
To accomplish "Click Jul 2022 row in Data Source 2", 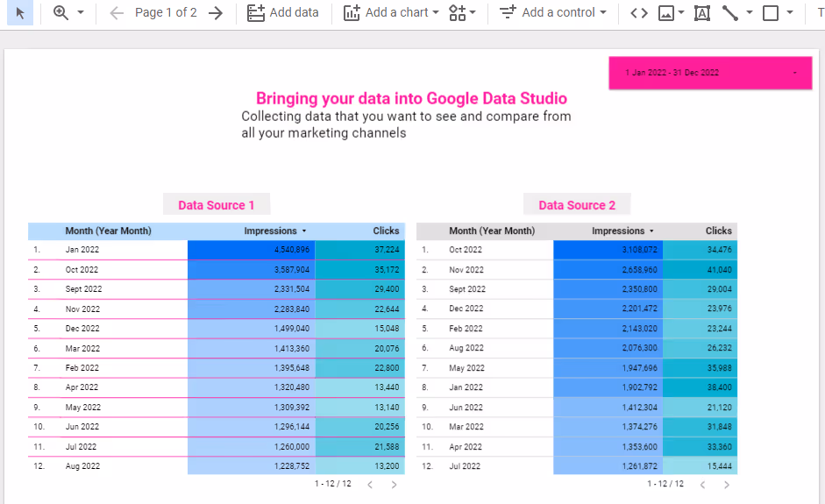I will 577,465.
